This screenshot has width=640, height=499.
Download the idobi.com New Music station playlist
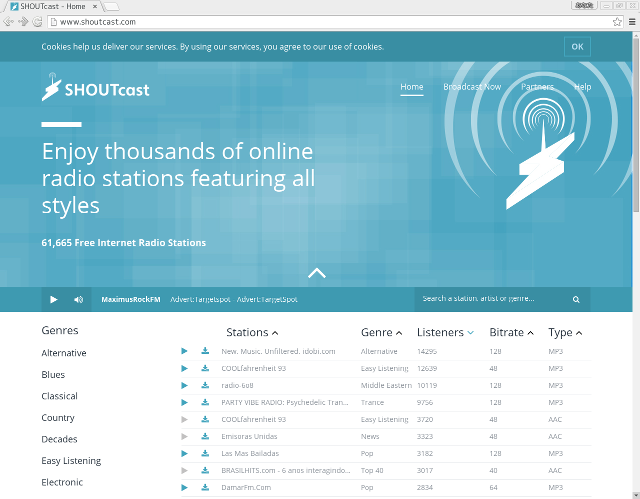point(205,351)
